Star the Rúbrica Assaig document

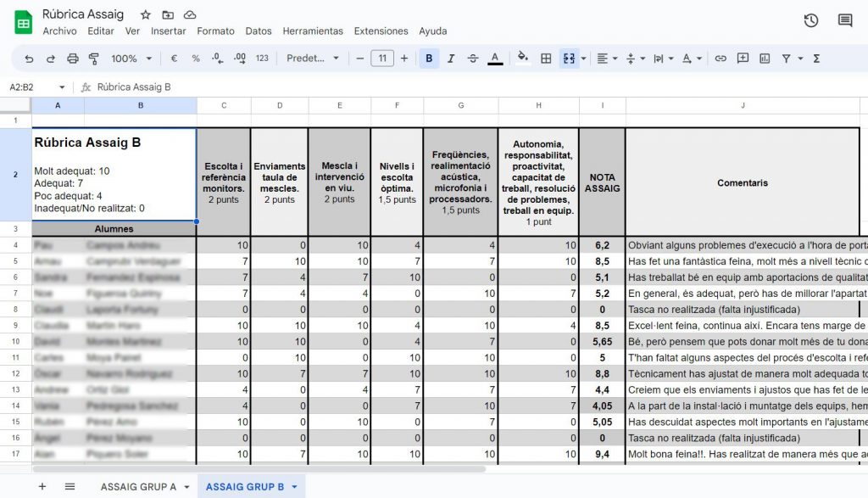(x=146, y=14)
